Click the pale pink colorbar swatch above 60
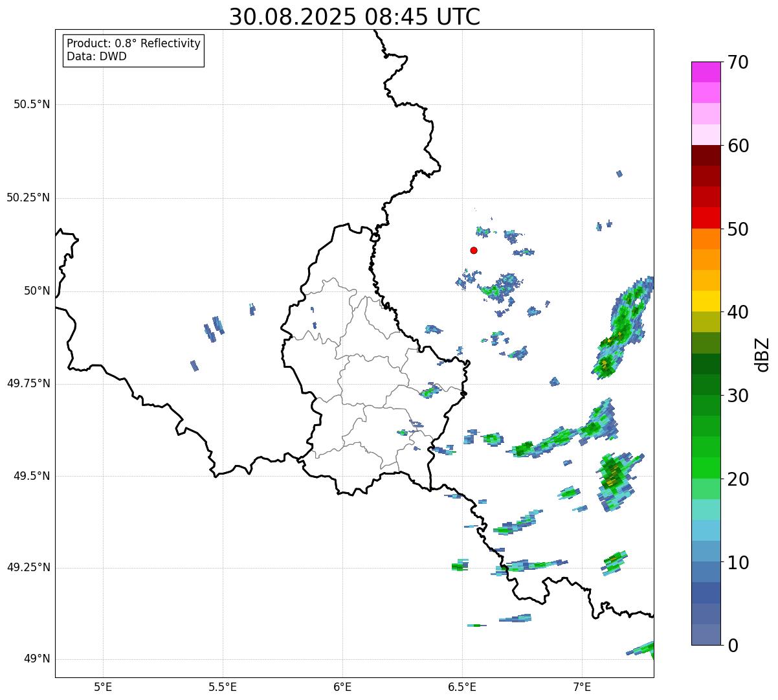This screenshot has height=700, width=778. pos(706,135)
